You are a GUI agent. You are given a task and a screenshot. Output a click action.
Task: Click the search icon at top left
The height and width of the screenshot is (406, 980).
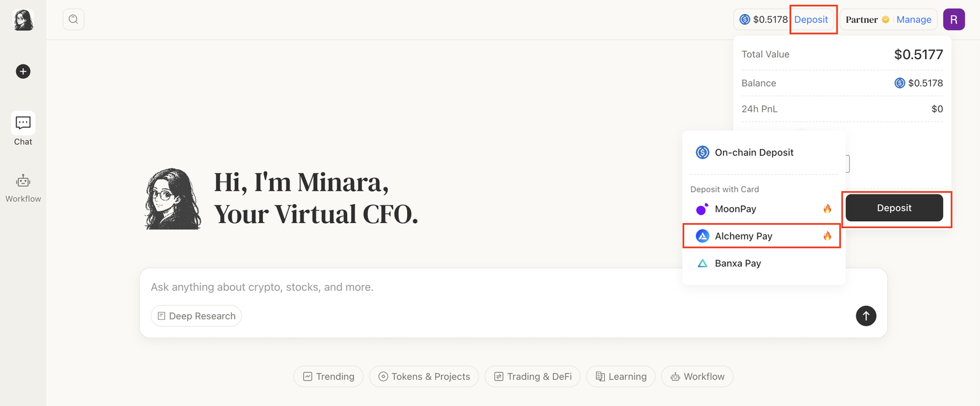click(x=73, y=19)
